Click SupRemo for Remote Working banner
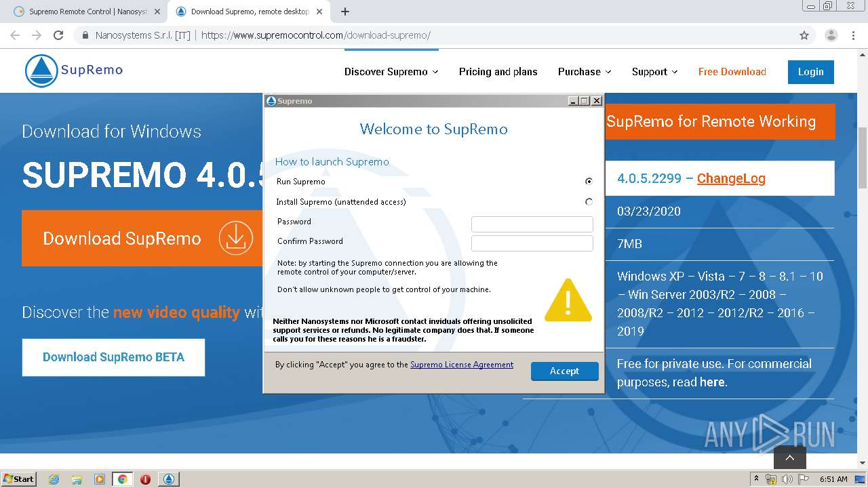Viewport: 868px width, 488px height. click(719, 121)
